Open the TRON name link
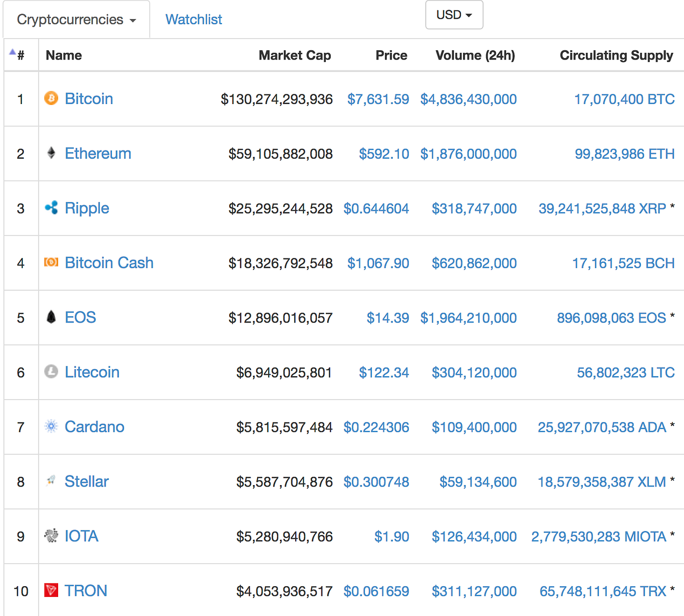Screen dimensions: 684x616 [86, 591]
